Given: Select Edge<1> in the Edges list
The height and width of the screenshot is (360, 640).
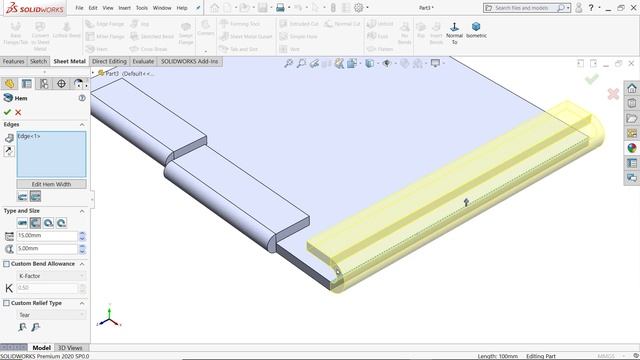Looking at the screenshot, I should pyautogui.click(x=29, y=136).
